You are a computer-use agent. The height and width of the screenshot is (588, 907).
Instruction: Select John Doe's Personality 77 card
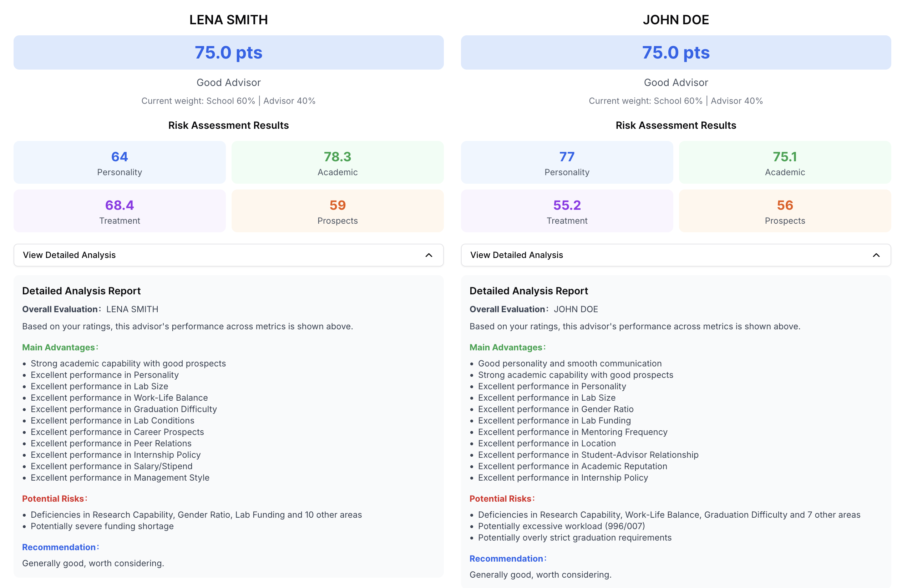(567, 162)
